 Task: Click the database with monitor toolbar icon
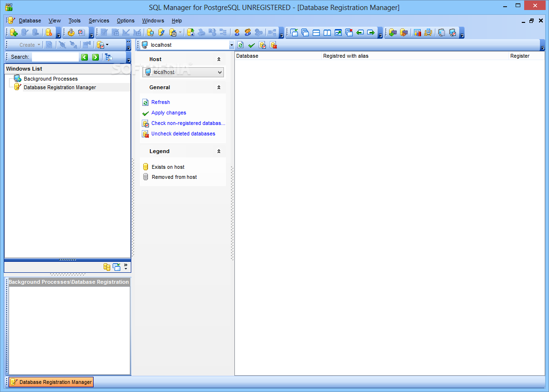pyautogui.click(x=150, y=32)
